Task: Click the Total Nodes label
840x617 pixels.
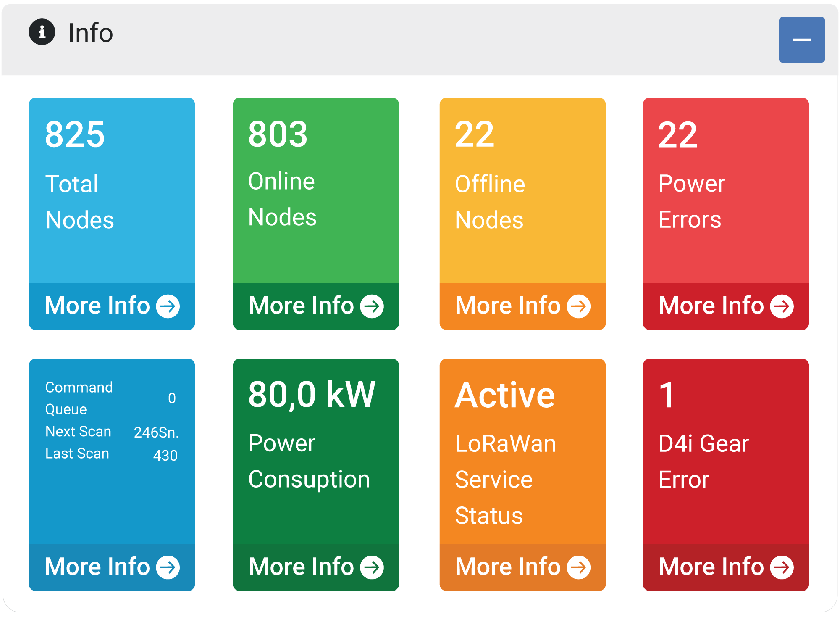Action: tap(80, 202)
